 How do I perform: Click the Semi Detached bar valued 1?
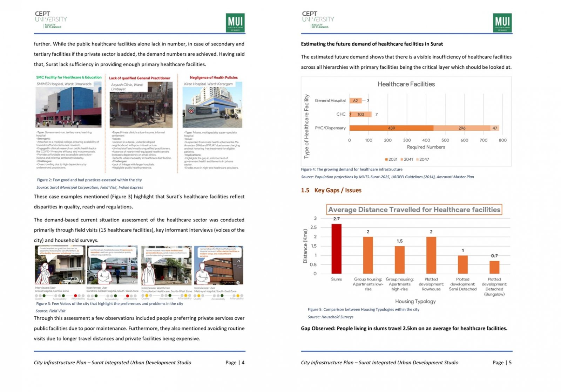(x=462, y=264)
